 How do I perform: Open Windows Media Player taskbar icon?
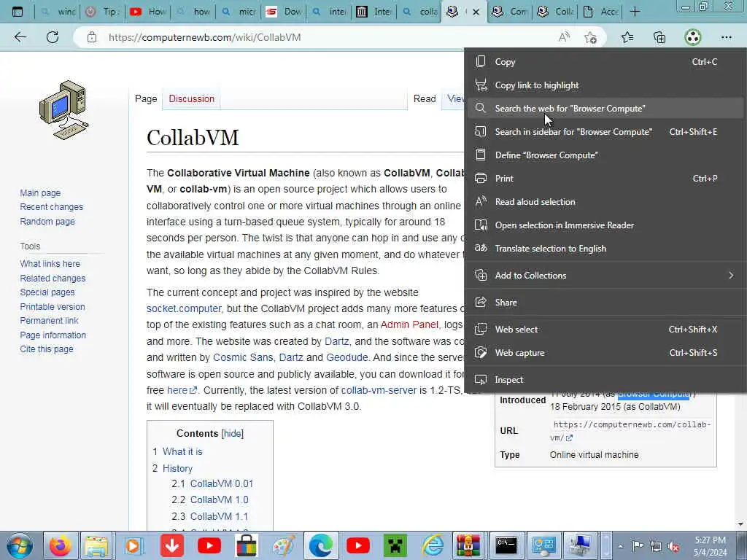tap(134, 545)
